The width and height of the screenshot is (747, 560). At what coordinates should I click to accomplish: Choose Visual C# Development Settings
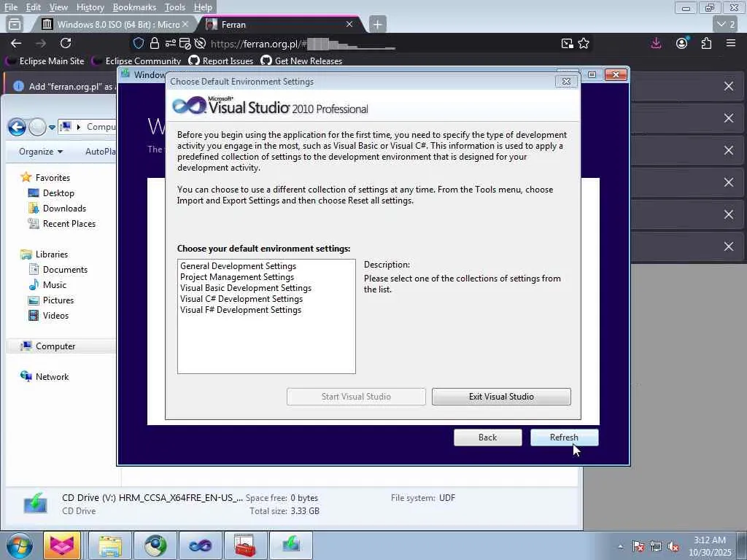[241, 299]
